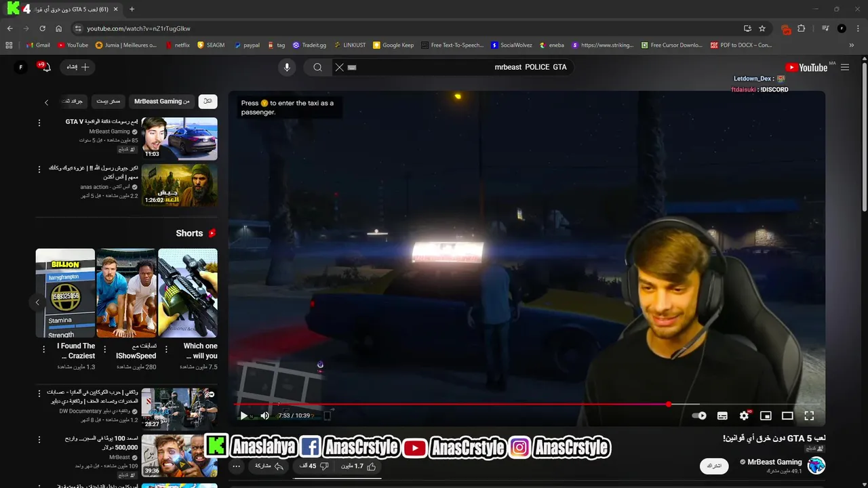Viewport: 868px width, 488px height.
Task: Open MrBeast Gaming channel name link
Action: tap(774, 462)
